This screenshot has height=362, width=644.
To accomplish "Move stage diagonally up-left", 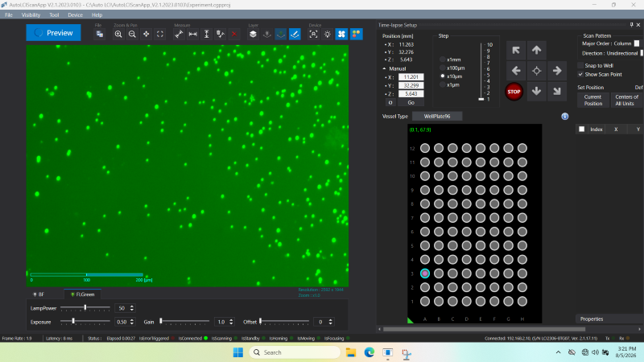I will (516, 51).
